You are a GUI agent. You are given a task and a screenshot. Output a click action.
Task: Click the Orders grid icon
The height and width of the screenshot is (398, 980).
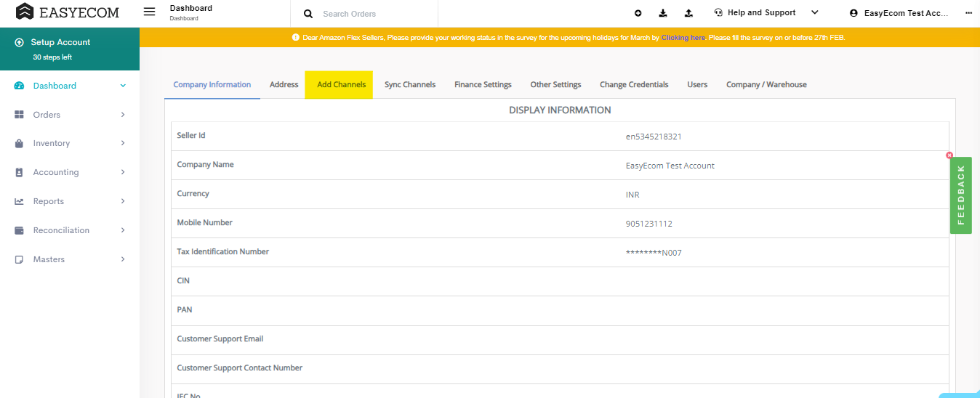click(19, 115)
